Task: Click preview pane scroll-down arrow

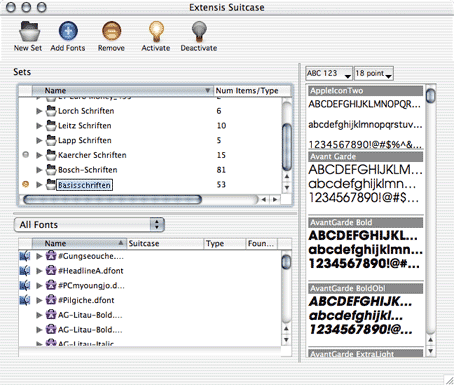Action: (431, 351)
